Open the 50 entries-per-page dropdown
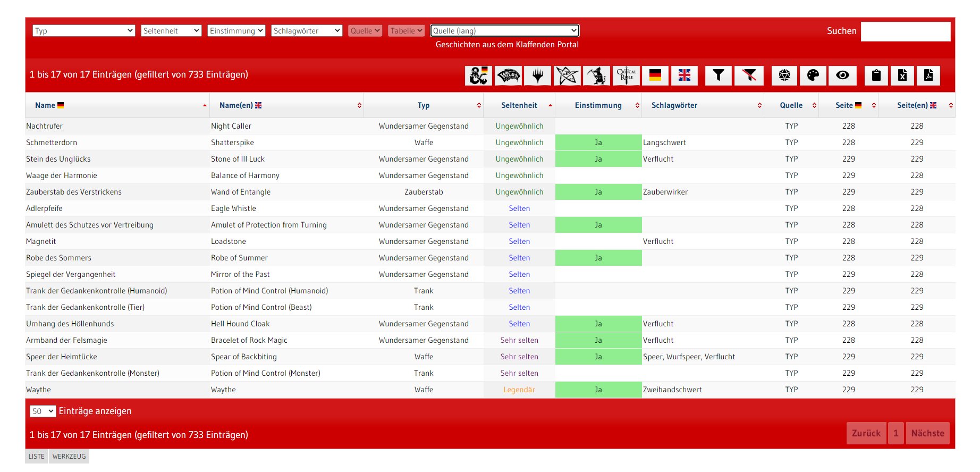The width and height of the screenshot is (980, 472). tap(43, 411)
